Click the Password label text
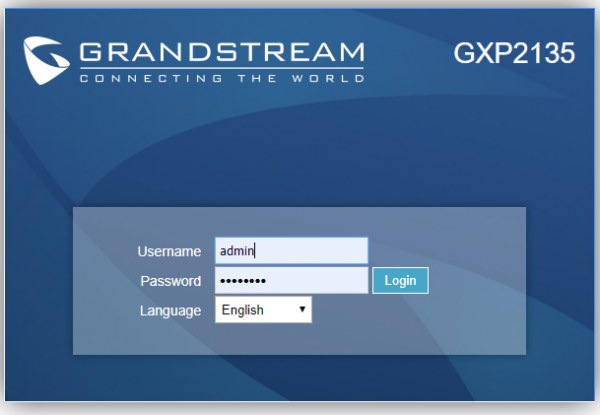The height and width of the screenshot is (415, 600). pos(171,281)
